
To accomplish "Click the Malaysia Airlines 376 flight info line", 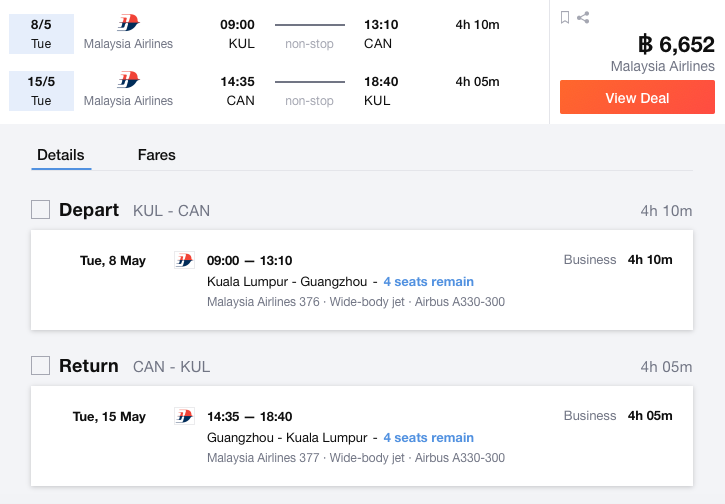I will [356, 302].
